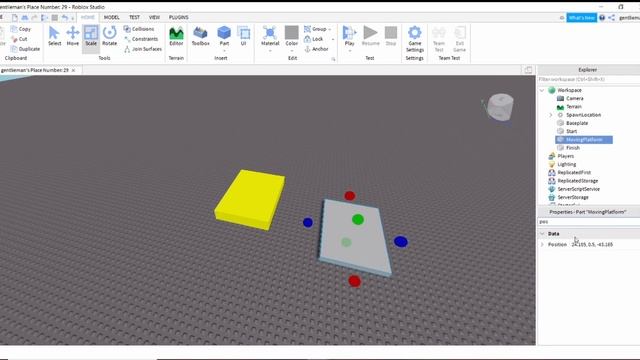Anchor the selected part
Viewport: 640px width, 360px height.
[316, 49]
